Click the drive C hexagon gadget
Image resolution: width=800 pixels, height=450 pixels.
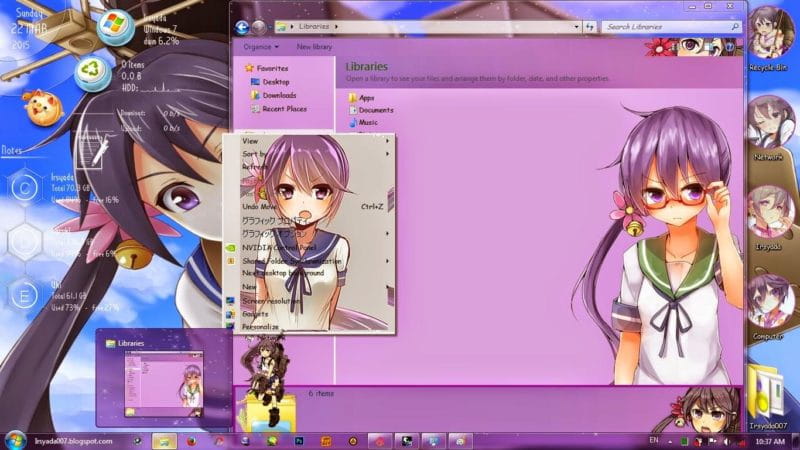pyautogui.click(x=24, y=188)
